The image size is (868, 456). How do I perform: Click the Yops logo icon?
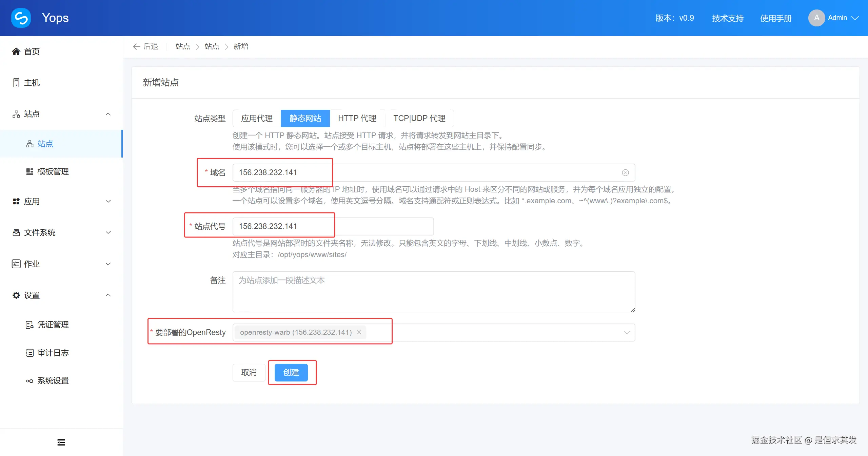(21, 18)
